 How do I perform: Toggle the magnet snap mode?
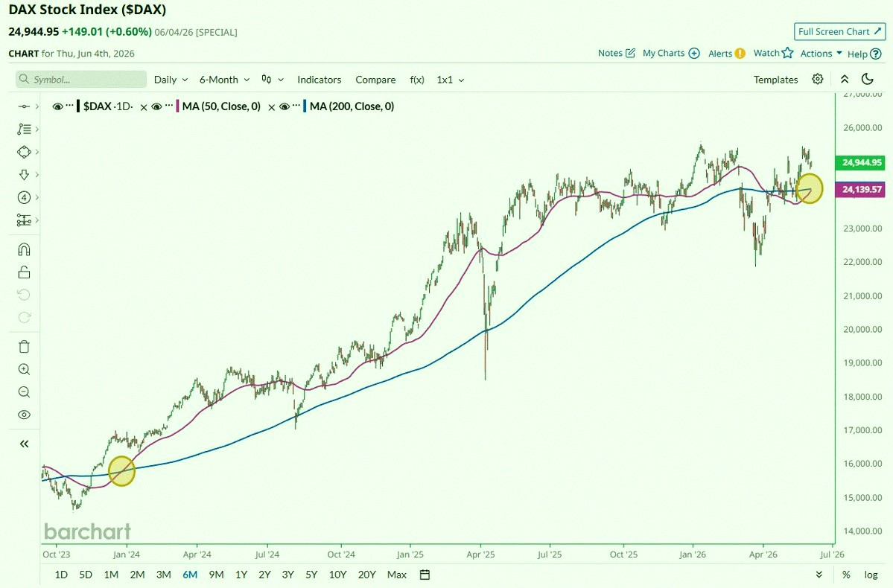pos(24,250)
